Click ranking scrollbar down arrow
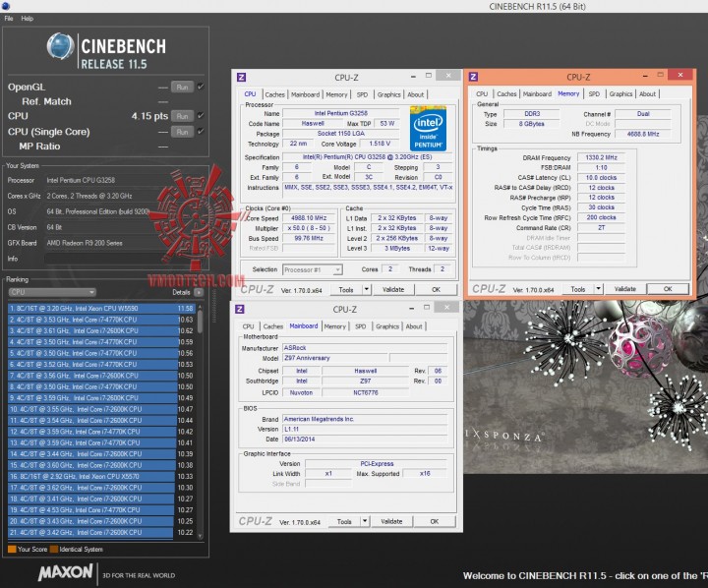This screenshot has height=588, width=708. (x=200, y=537)
